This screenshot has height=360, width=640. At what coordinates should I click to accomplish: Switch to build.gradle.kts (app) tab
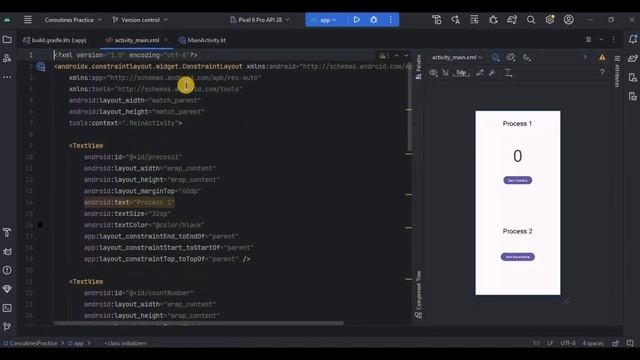pos(55,40)
